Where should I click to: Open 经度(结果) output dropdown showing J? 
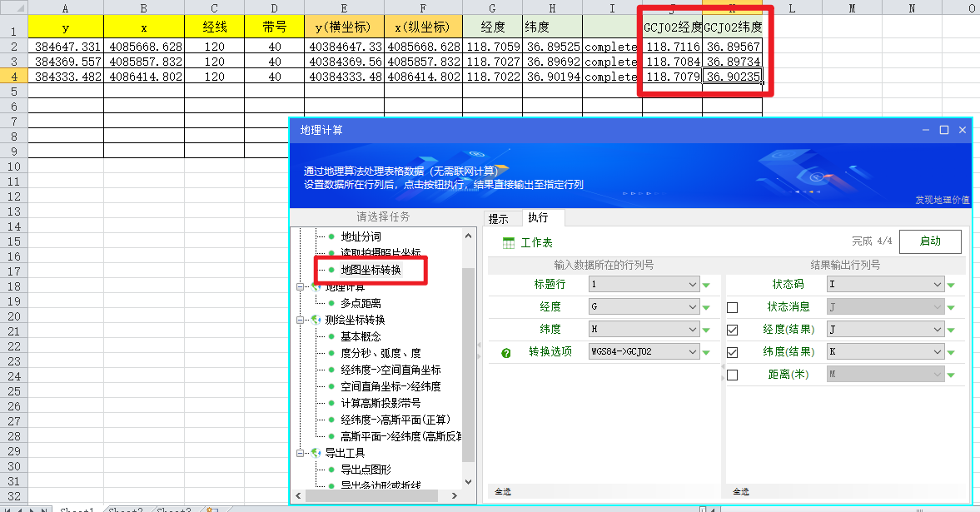[885, 330]
